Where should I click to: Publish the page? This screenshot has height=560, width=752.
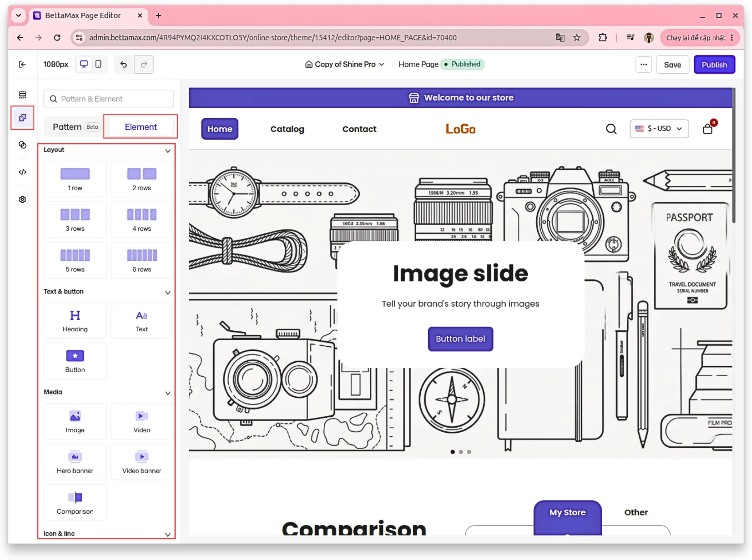click(714, 65)
